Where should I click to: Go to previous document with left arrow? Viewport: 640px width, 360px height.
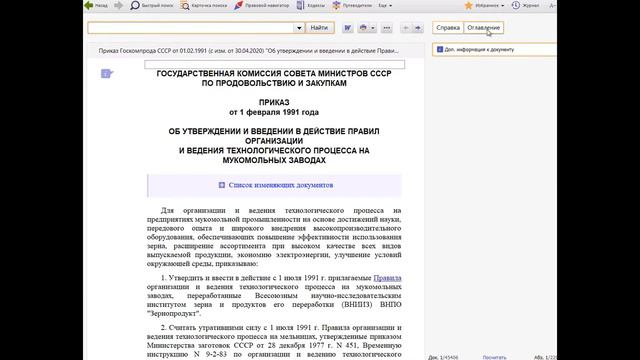[x=405, y=28]
